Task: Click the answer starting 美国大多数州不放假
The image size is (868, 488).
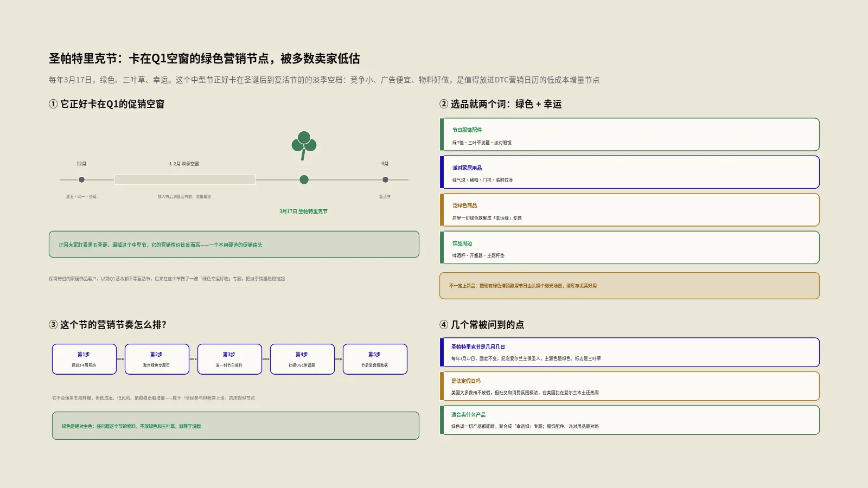Action: (525, 393)
